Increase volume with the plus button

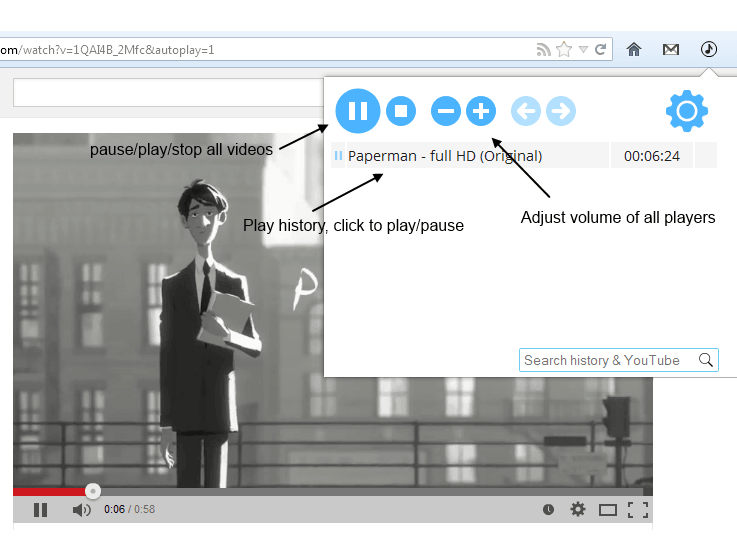tap(481, 111)
